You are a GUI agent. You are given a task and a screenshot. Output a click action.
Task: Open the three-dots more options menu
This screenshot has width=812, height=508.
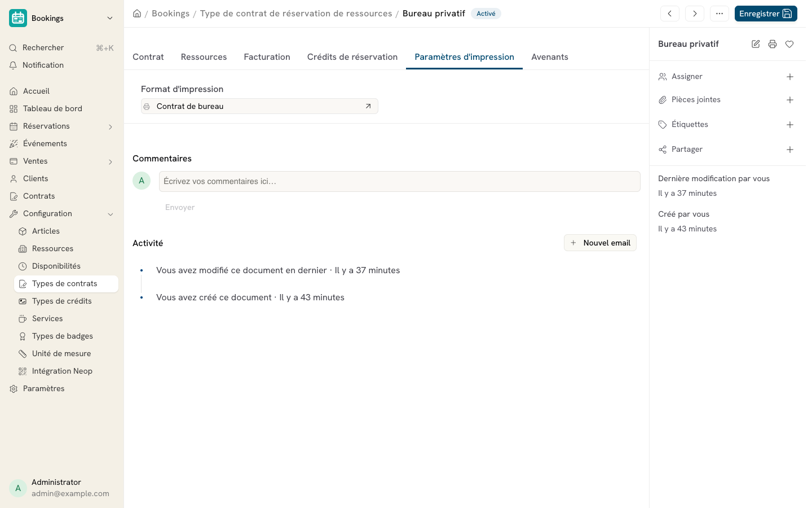pos(720,14)
